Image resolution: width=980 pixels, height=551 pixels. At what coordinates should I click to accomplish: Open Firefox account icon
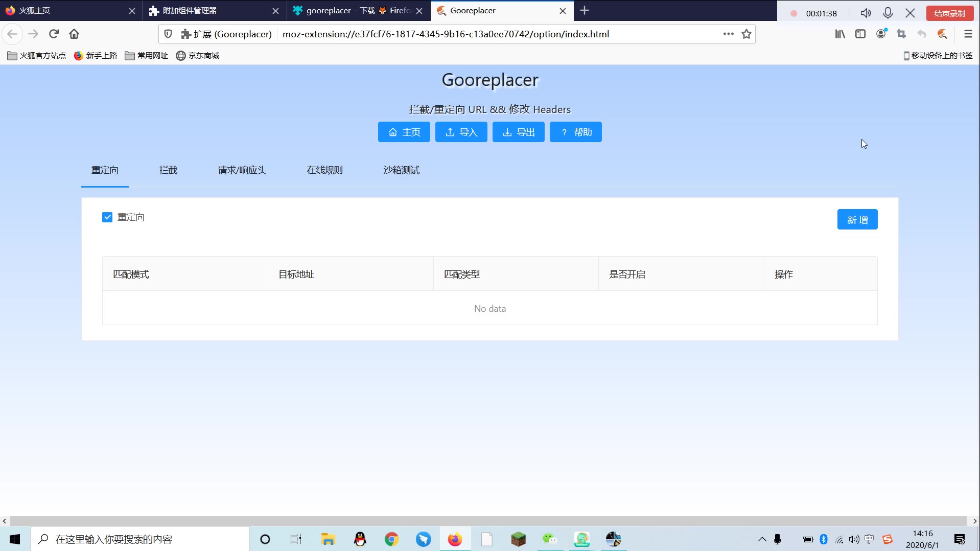coord(881,34)
